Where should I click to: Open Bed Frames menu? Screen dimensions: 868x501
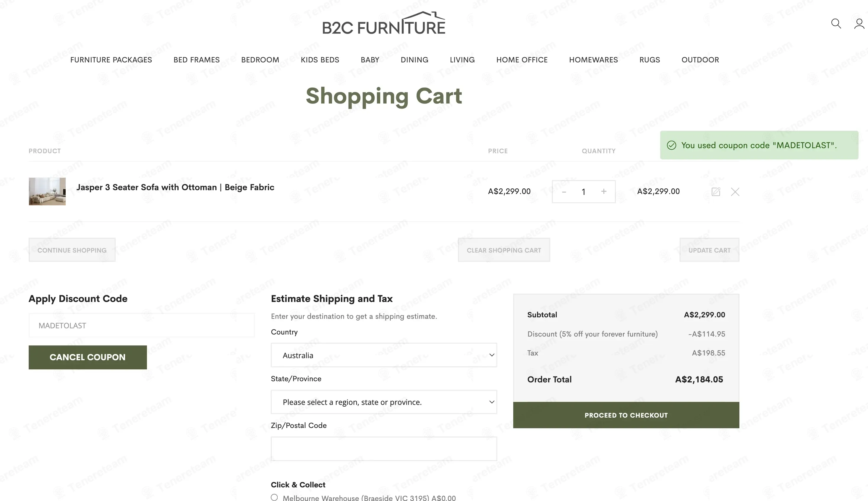click(x=197, y=60)
